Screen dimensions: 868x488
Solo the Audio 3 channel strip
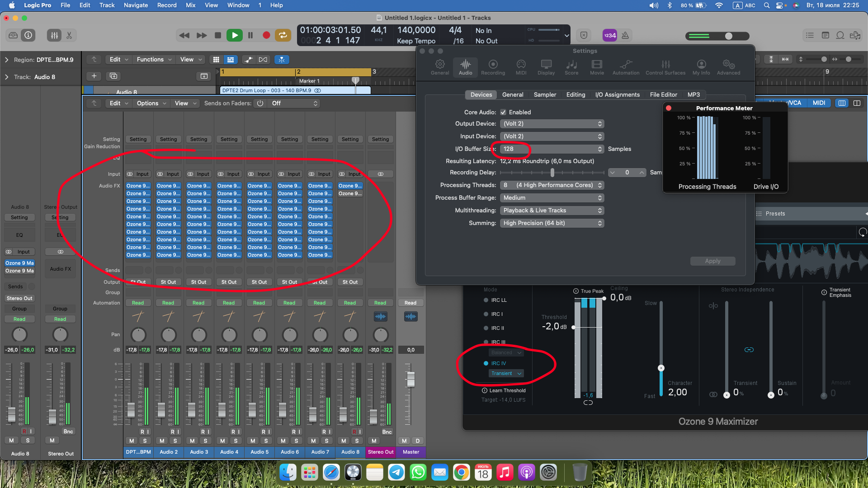(205, 441)
